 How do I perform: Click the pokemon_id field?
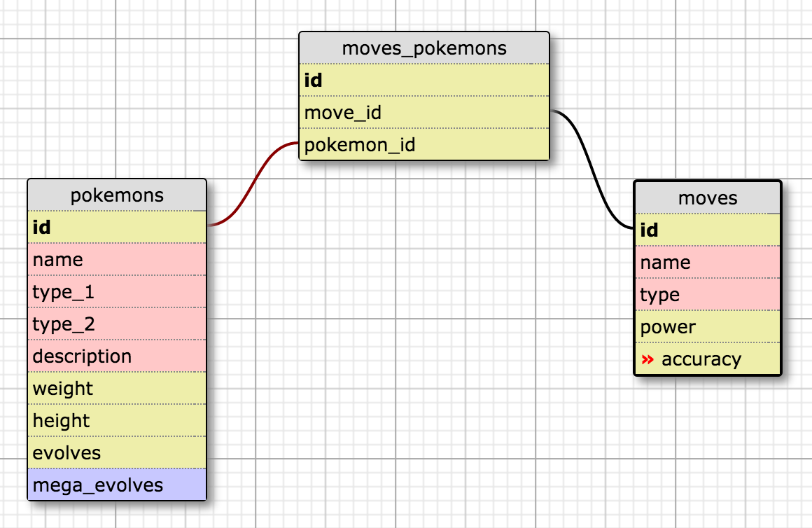tap(423, 144)
